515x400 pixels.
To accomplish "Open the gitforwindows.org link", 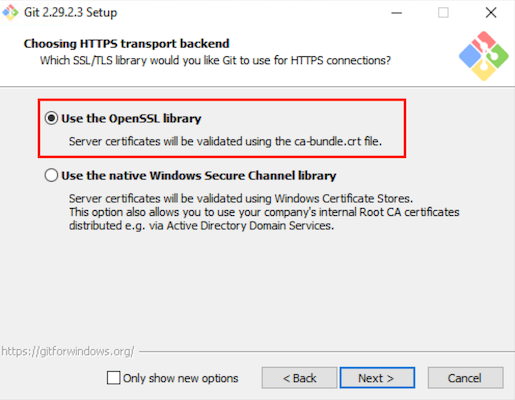I will pos(68,351).
